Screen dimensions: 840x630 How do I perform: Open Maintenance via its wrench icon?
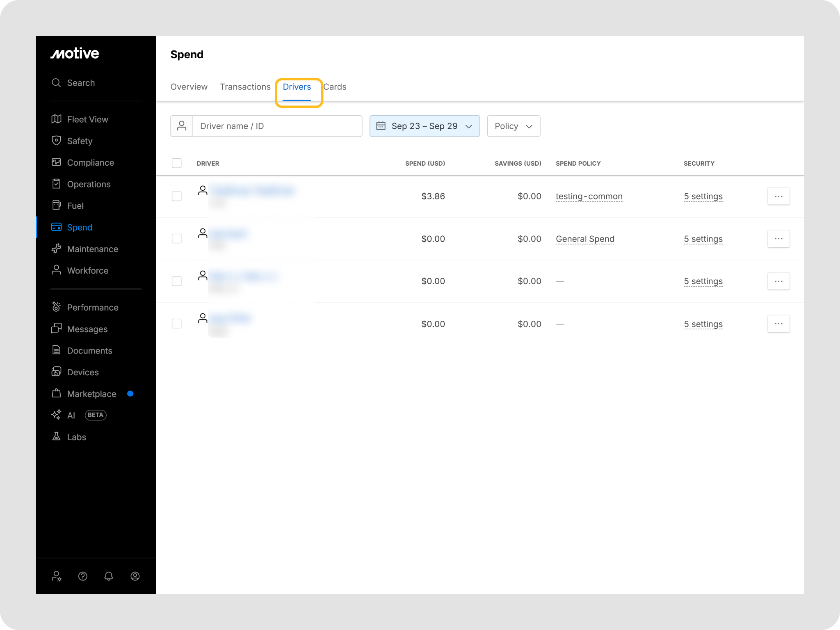pos(56,249)
